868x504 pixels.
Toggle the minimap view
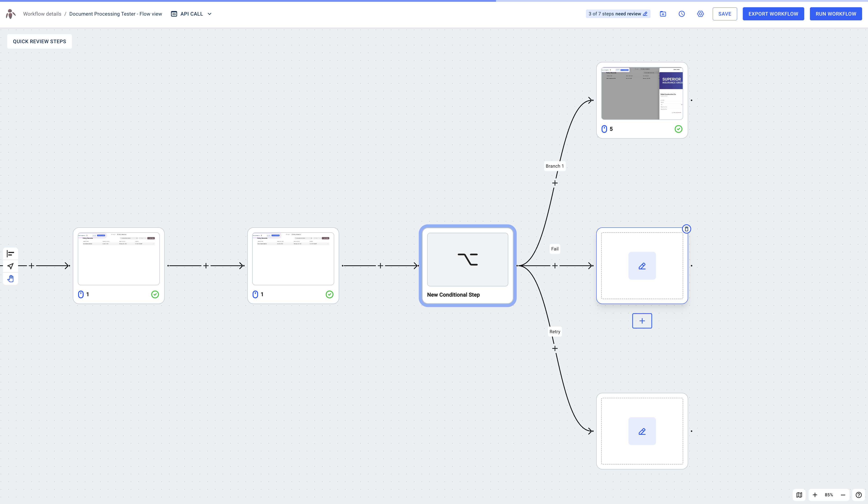click(800, 495)
